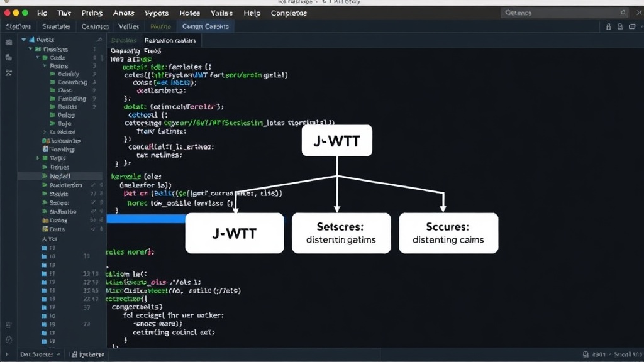Open the Conpletas menu
644x362 pixels.
pyautogui.click(x=289, y=13)
